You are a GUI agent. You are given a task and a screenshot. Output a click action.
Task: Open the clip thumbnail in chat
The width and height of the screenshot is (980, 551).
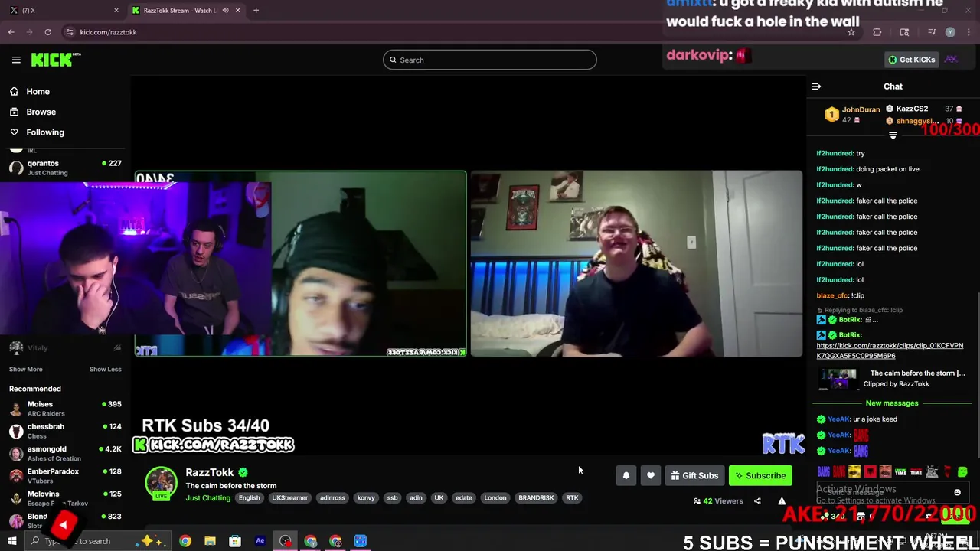point(838,379)
